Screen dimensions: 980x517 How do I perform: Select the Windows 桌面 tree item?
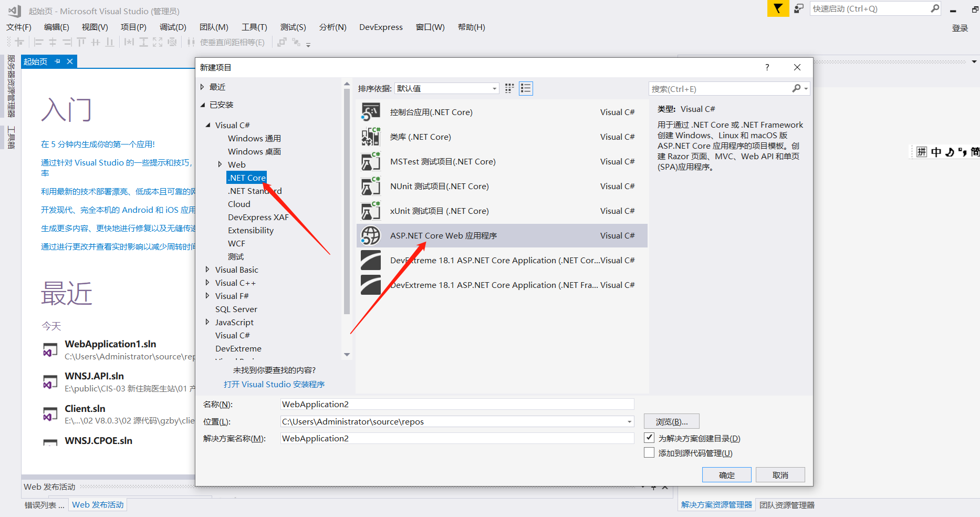click(x=254, y=151)
